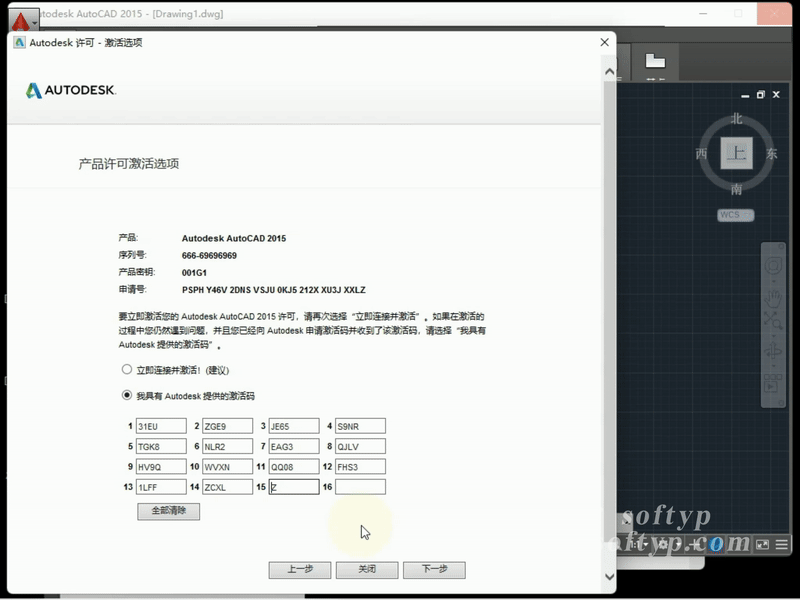Open the SteeringWheels tool in navigation bar
Viewport: 800px width, 600px height.
point(773,265)
